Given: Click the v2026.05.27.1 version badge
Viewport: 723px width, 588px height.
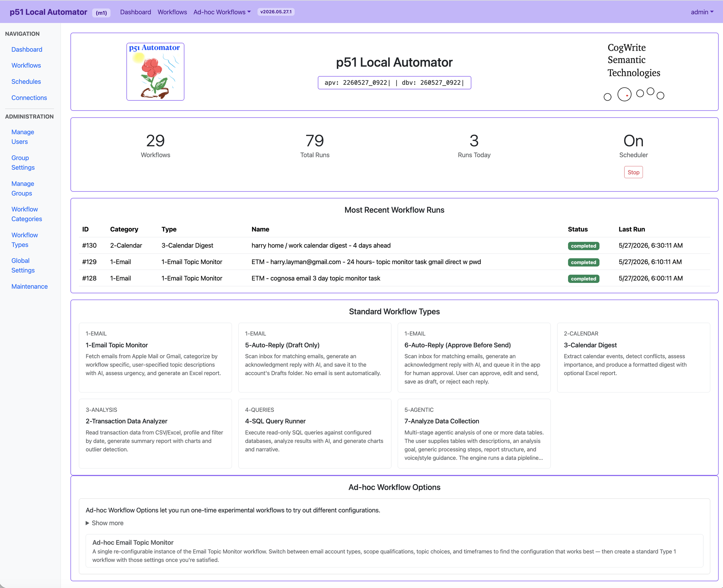Looking at the screenshot, I should (x=276, y=12).
